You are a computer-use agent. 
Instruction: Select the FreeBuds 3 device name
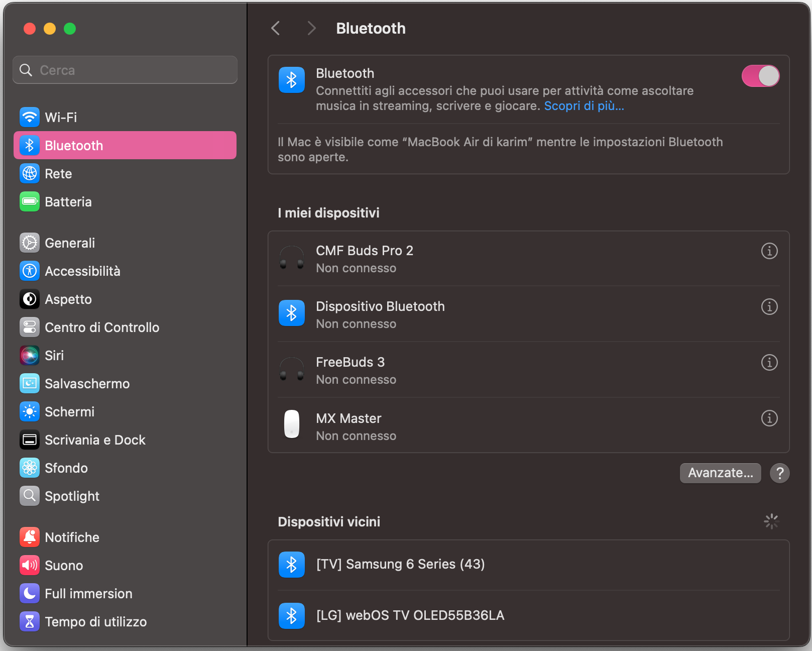point(350,362)
